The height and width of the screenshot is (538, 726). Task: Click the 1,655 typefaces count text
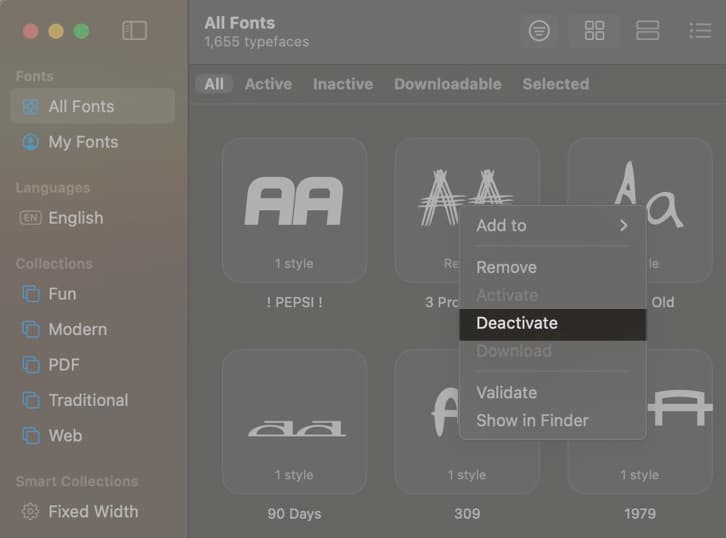(x=257, y=42)
